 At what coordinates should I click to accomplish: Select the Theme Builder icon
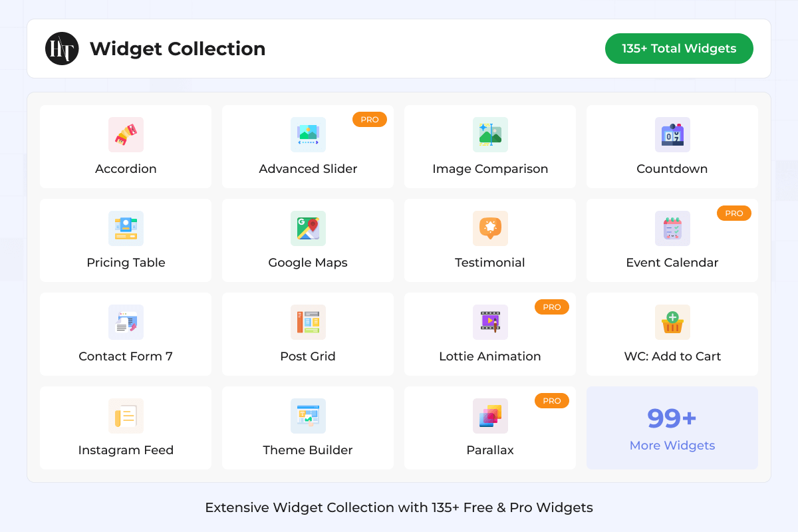(x=308, y=416)
